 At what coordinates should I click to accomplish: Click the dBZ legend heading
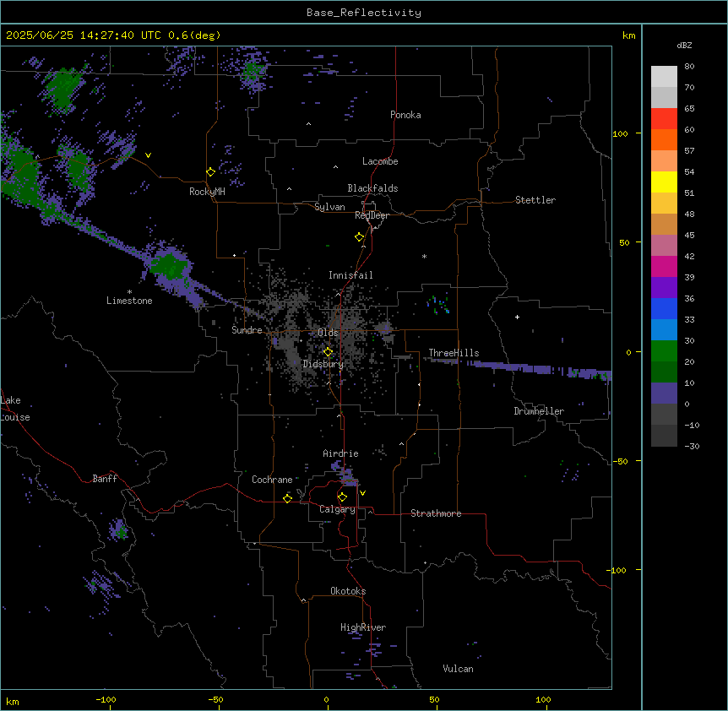click(684, 46)
